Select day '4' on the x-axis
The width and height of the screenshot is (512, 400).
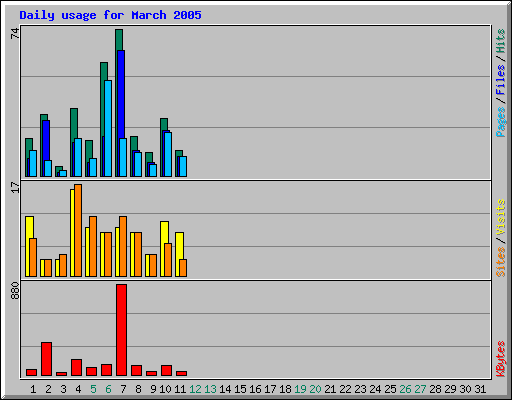point(78,389)
